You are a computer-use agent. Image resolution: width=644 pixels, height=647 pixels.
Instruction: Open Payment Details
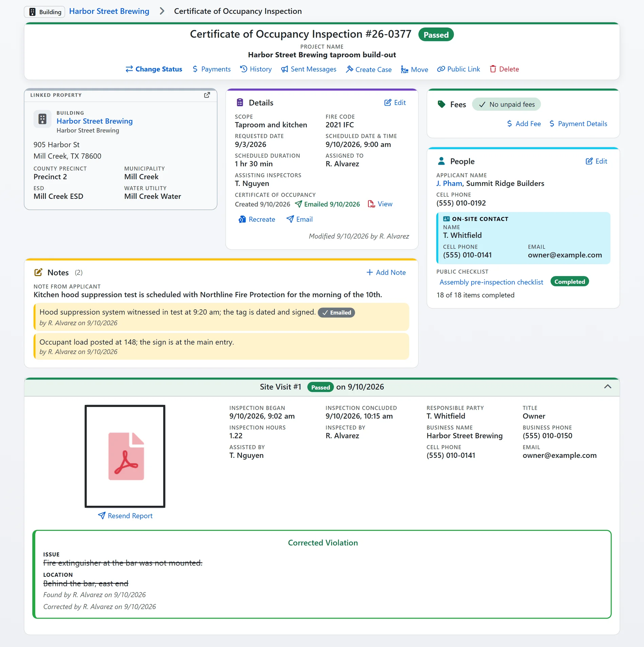pos(578,124)
